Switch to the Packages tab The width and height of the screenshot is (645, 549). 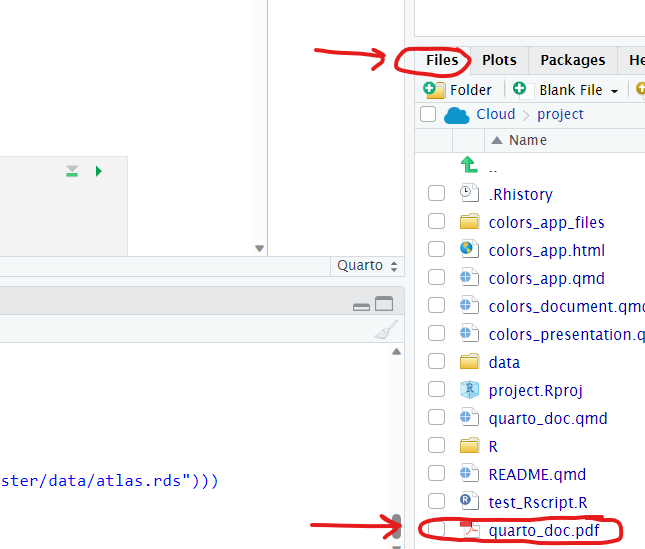(572, 60)
